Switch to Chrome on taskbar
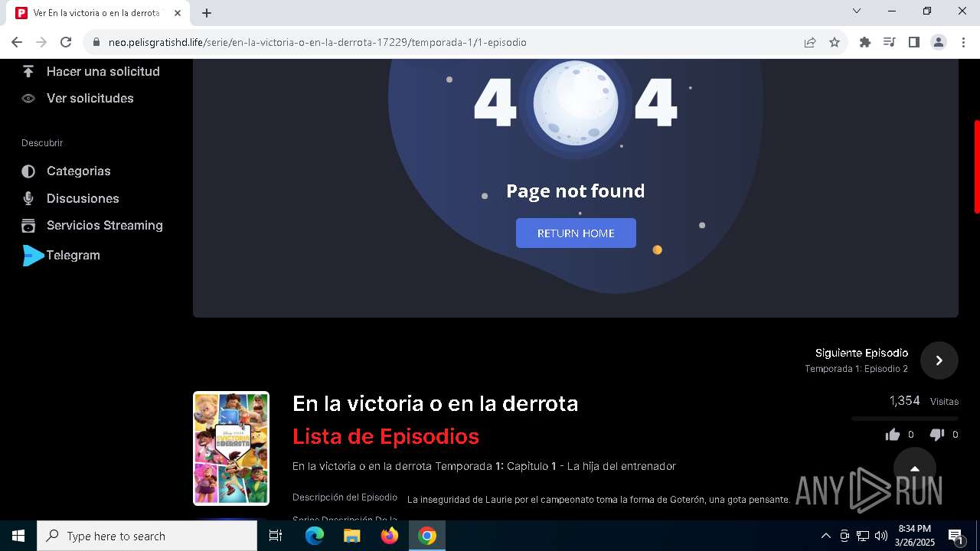 click(x=427, y=536)
